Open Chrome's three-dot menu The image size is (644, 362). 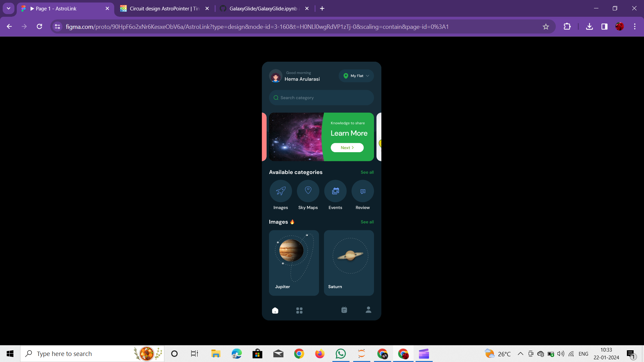tap(635, 26)
